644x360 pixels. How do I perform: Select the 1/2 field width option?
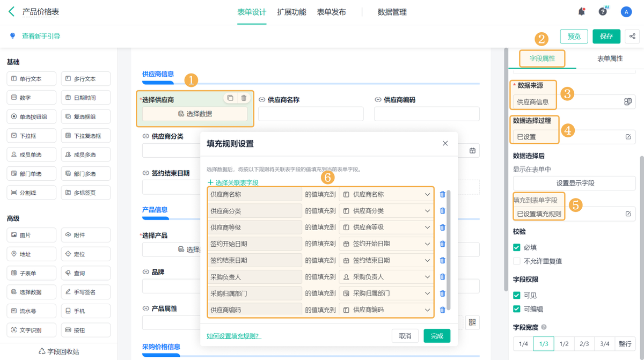click(564, 344)
